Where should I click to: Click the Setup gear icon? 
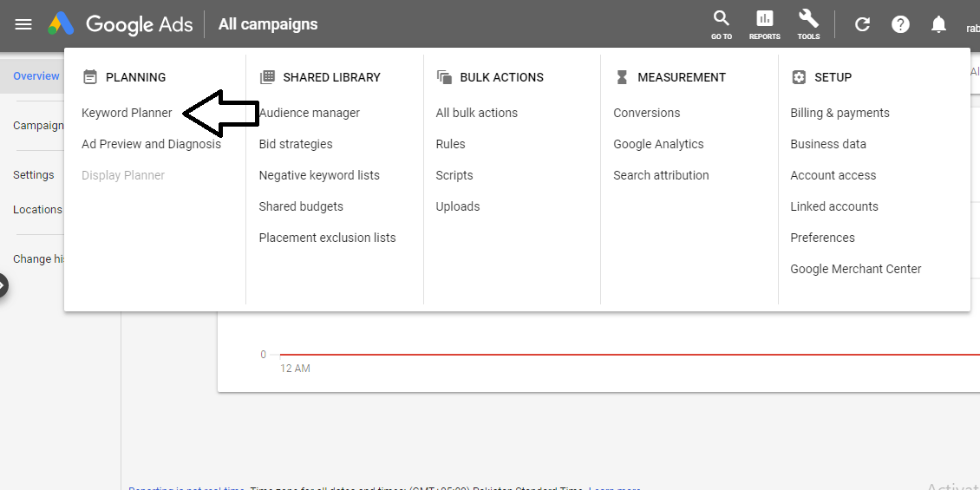[x=799, y=77]
